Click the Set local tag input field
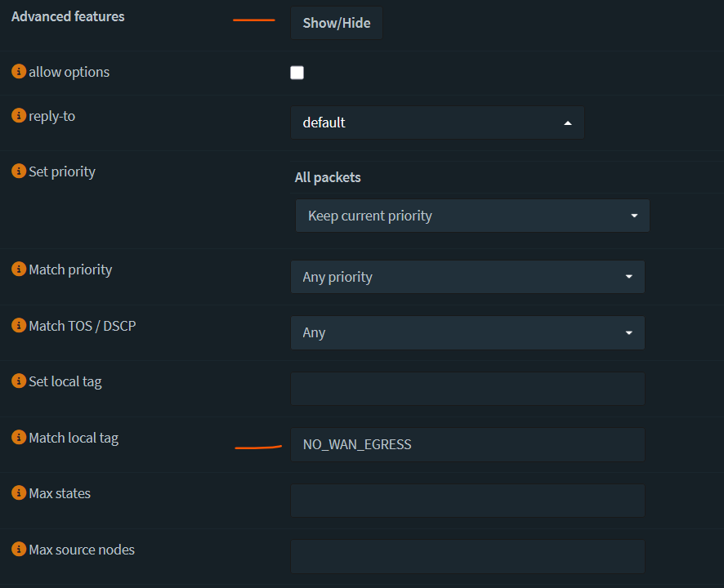 tap(467, 389)
